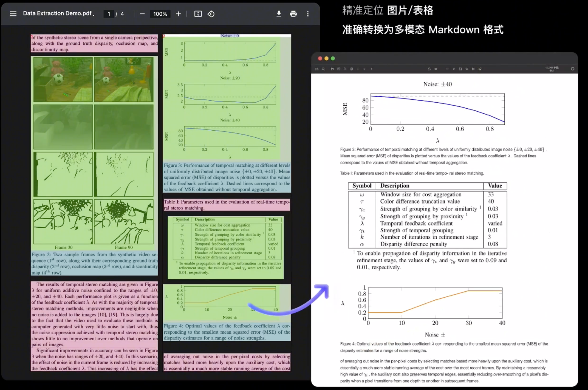Click the Frame 30 stereo scene thumbnail
This screenshot has width=588, height=390.
63,80
